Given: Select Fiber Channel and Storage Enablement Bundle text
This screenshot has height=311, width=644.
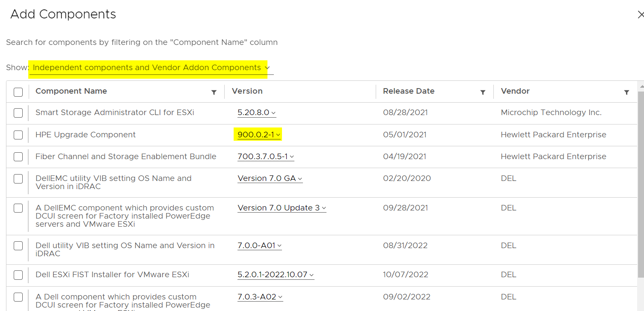Looking at the screenshot, I should point(126,156).
